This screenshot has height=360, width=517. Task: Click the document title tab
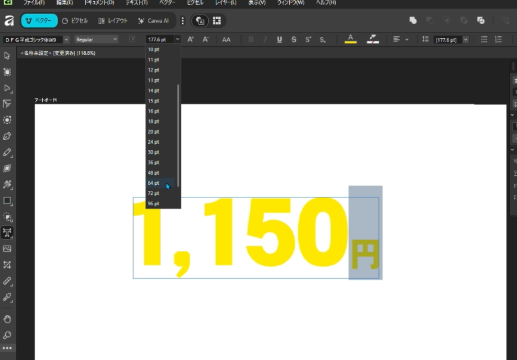click(x=58, y=53)
